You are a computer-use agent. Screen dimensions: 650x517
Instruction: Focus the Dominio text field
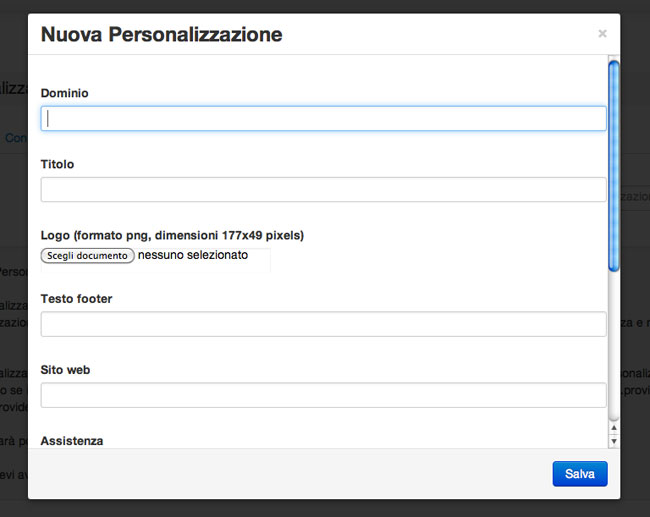pos(323,118)
